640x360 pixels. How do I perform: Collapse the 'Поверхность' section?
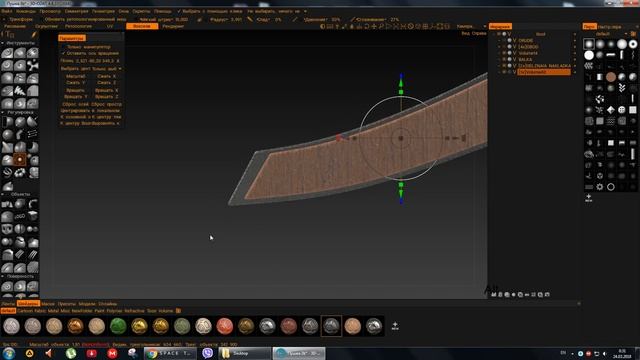[x=2, y=276]
